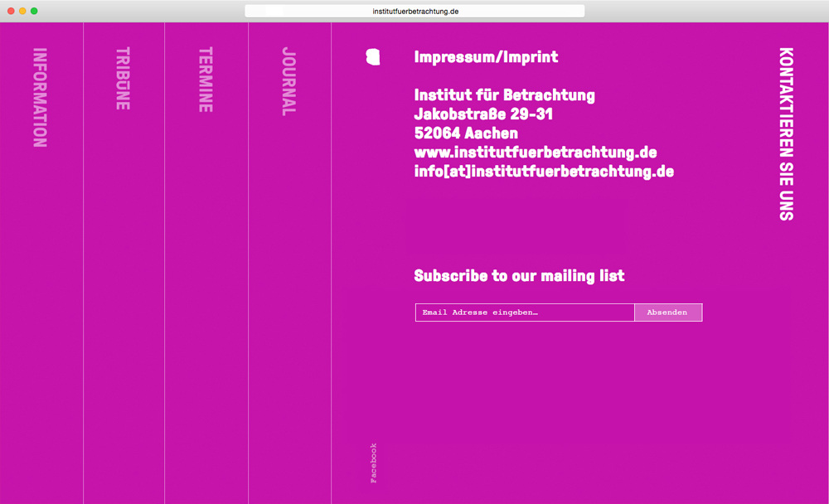Click the Jakobstraße 29-31 address line
Viewport: 829px width, 504px height.
click(x=483, y=114)
